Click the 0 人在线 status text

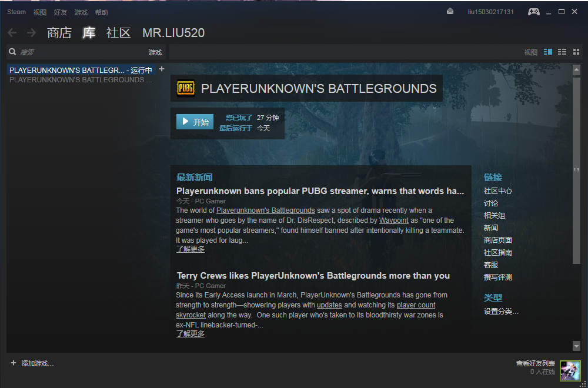(x=543, y=372)
